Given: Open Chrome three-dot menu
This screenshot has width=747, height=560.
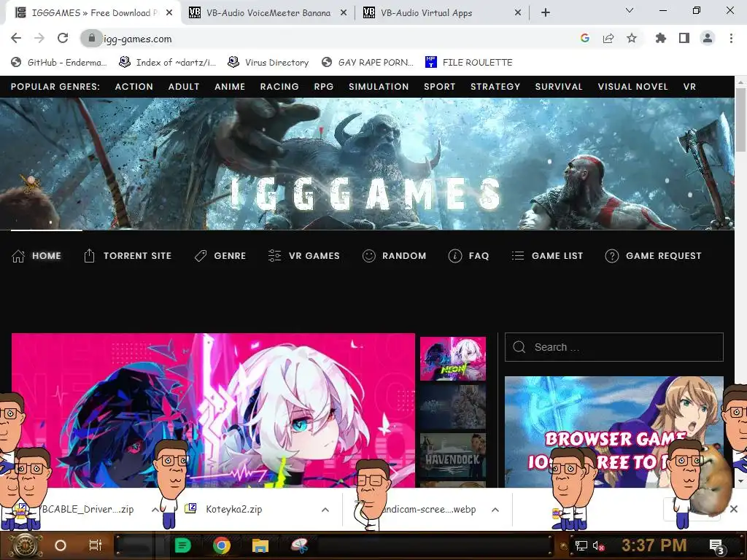Looking at the screenshot, I should pyautogui.click(x=731, y=38).
